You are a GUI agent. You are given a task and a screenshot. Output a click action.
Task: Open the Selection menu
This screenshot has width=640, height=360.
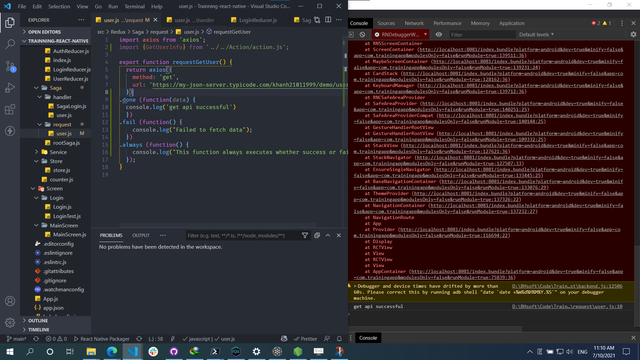(59, 7)
